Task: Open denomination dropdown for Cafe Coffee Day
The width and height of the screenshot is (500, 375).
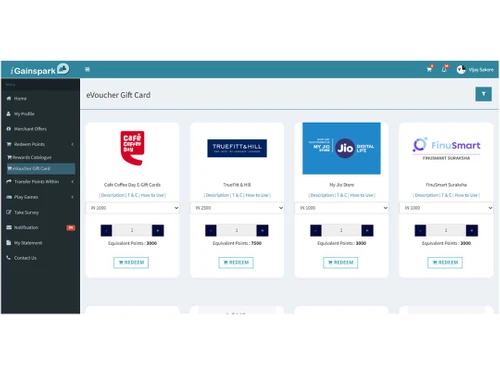Action: point(133,208)
